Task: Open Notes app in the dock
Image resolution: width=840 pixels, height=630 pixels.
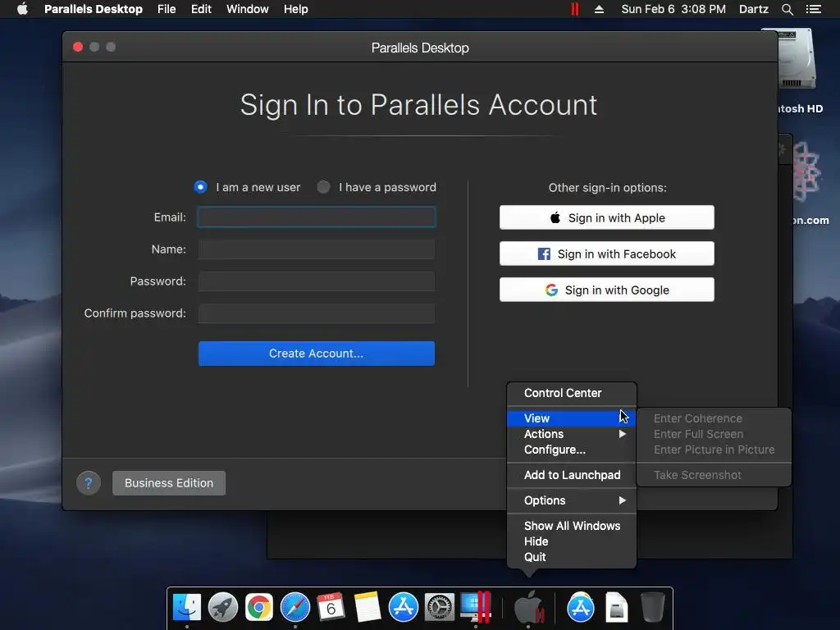Action: pos(367,607)
